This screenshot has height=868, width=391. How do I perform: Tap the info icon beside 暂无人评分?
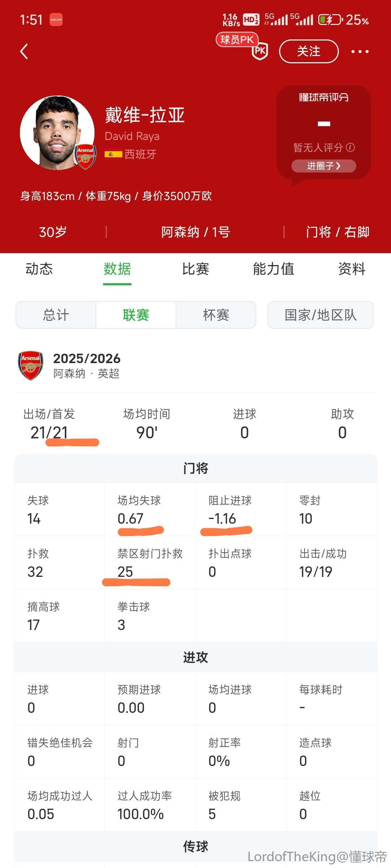[350, 147]
